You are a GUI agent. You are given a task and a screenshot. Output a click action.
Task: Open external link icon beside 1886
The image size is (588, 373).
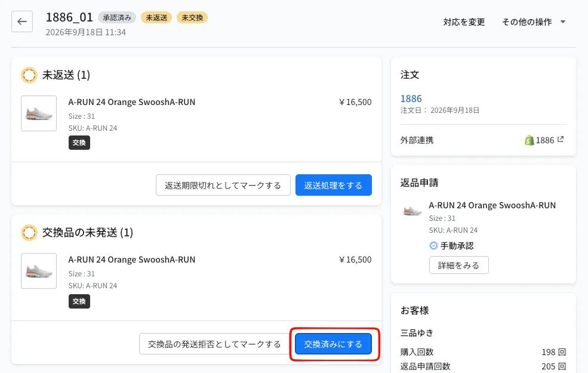[x=561, y=140]
